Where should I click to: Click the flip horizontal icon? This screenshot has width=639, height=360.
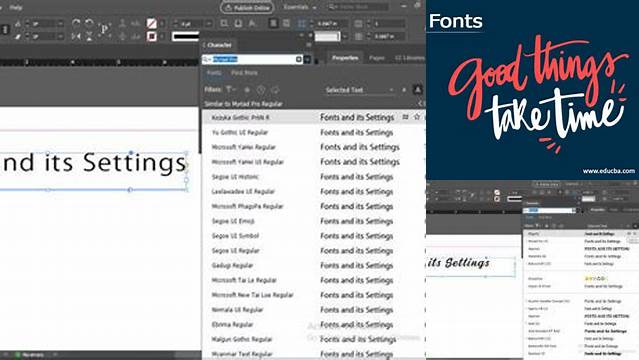click(x=76, y=37)
